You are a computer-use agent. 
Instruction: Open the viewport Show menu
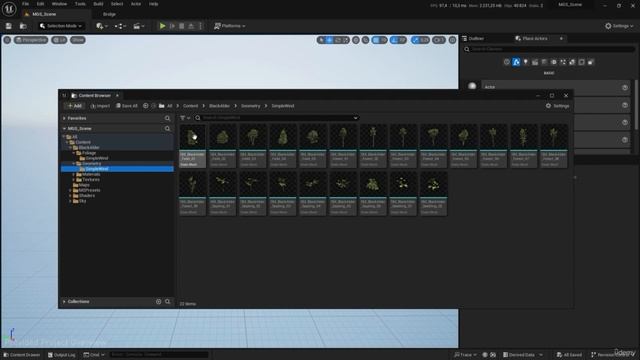78,40
